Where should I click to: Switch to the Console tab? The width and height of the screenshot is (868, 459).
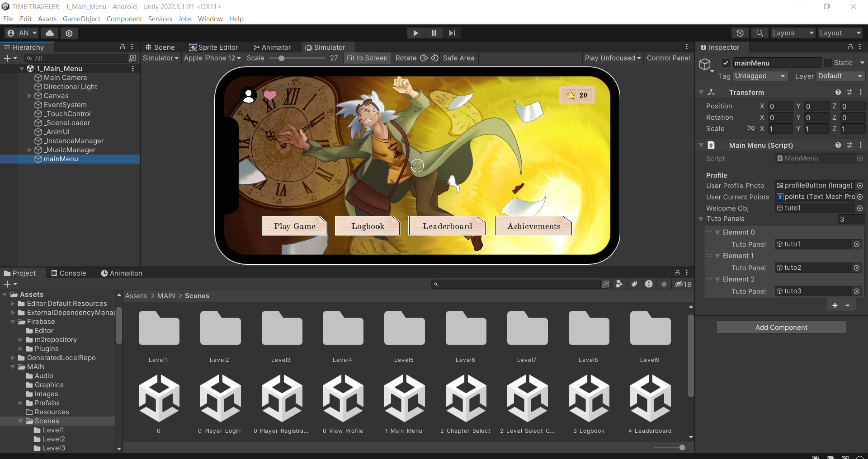tap(68, 273)
